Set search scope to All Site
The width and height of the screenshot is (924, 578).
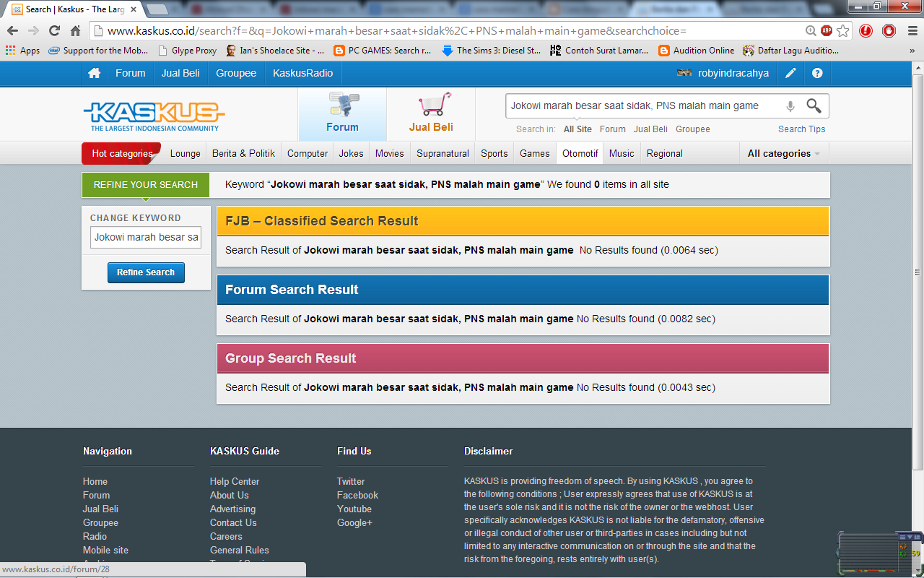(x=577, y=129)
